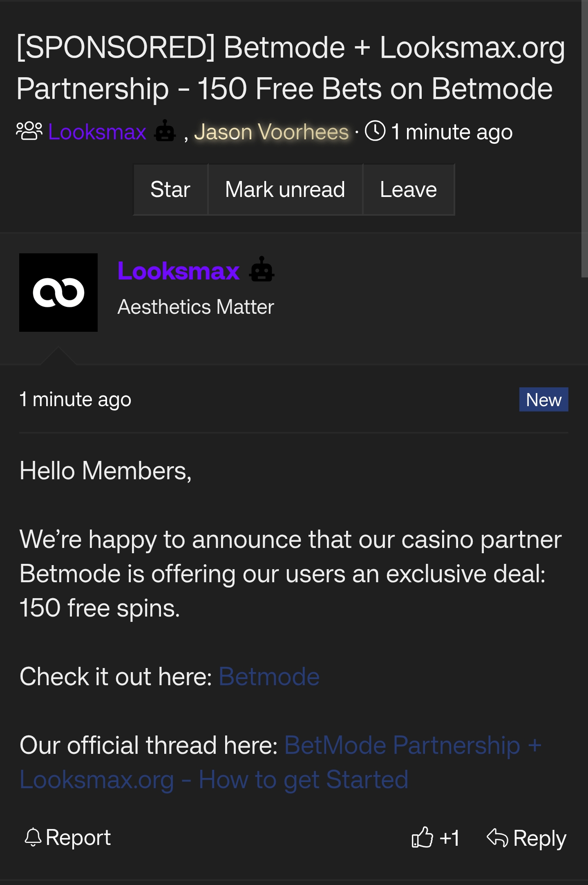588x885 pixels.
Task: Leave this conversation
Action: pyautogui.click(x=408, y=190)
